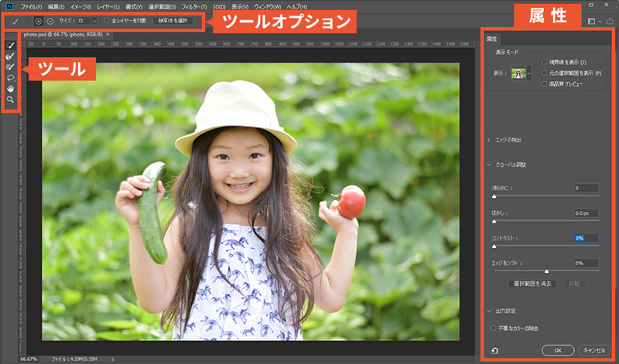Viewport: 619px width, 364px height.
Task: Click the 選択範囲を消去 button
Action: pyautogui.click(x=532, y=284)
